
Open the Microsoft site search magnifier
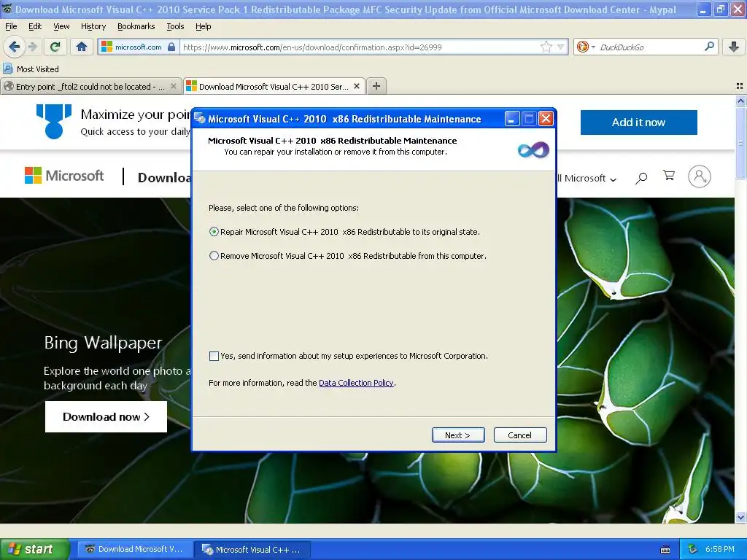[x=641, y=178]
